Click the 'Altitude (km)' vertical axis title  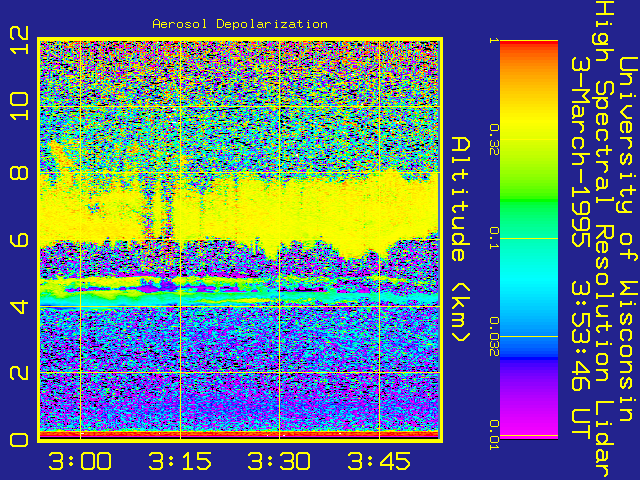coord(461,239)
